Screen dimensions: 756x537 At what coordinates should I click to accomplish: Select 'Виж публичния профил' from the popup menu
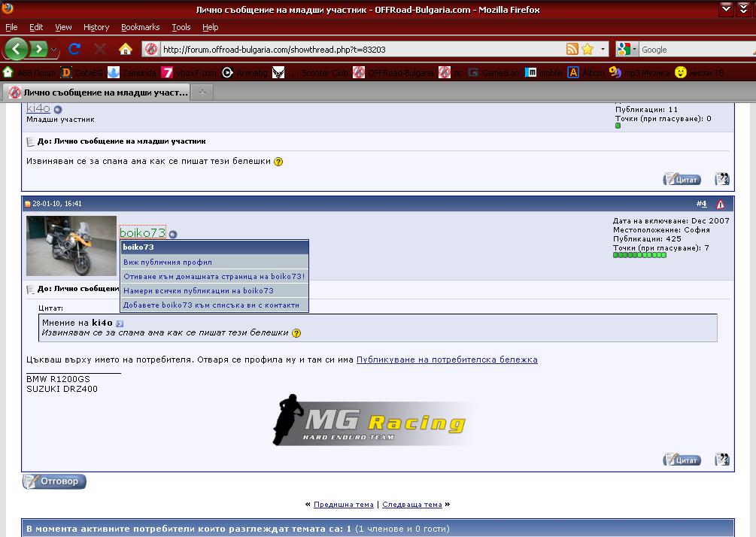tap(168, 262)
